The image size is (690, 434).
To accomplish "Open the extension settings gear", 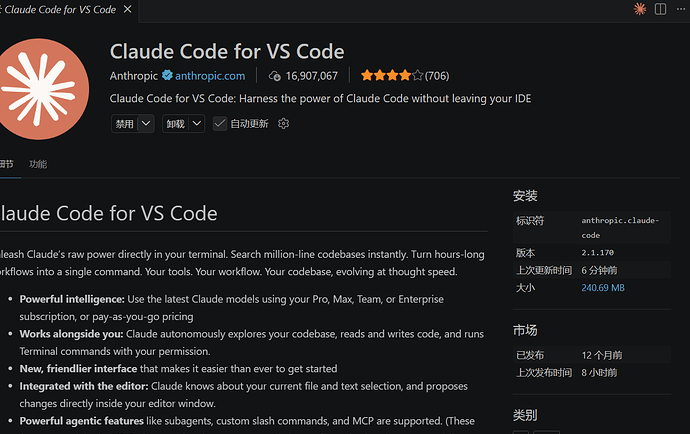I will tap(283, 124).
